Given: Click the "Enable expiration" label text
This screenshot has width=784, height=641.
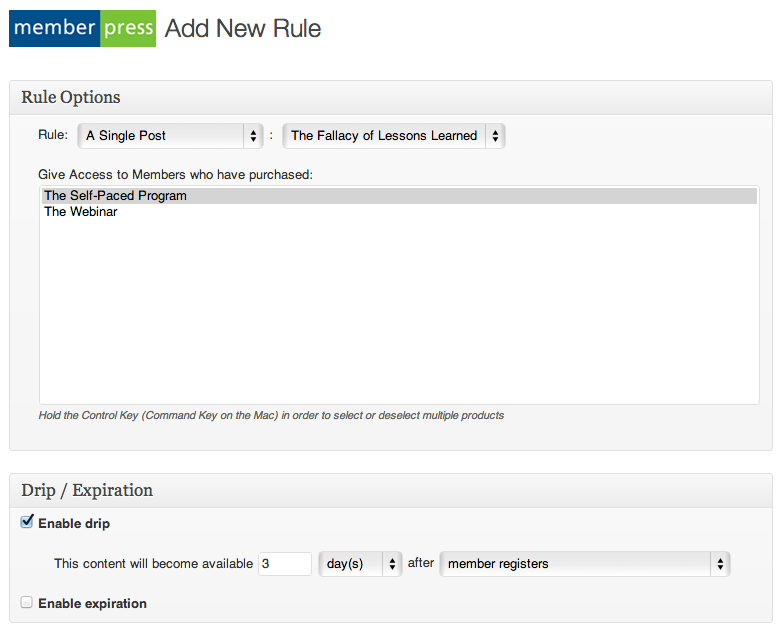Looking at the screenshot, I should coord(92,604).
